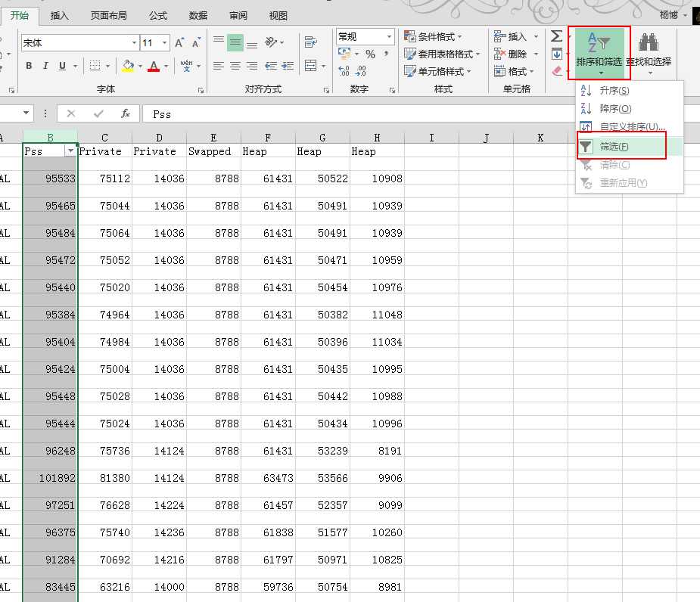This screenshot has width=700, height=602.
Task: Increase indent
Action: [288, 66]
